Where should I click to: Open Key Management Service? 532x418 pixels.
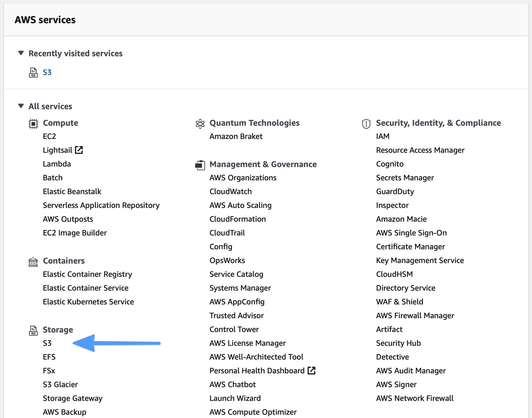point(420,260)
